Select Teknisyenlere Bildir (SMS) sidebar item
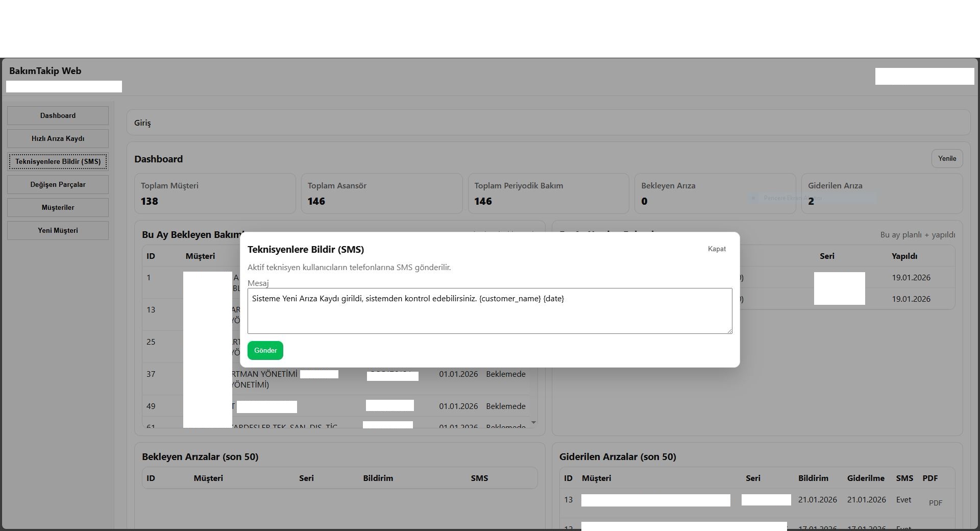 58,161
